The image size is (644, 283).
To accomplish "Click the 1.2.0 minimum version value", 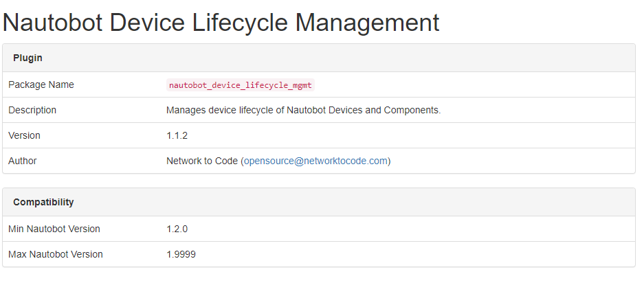I will (x=177, y=229).
